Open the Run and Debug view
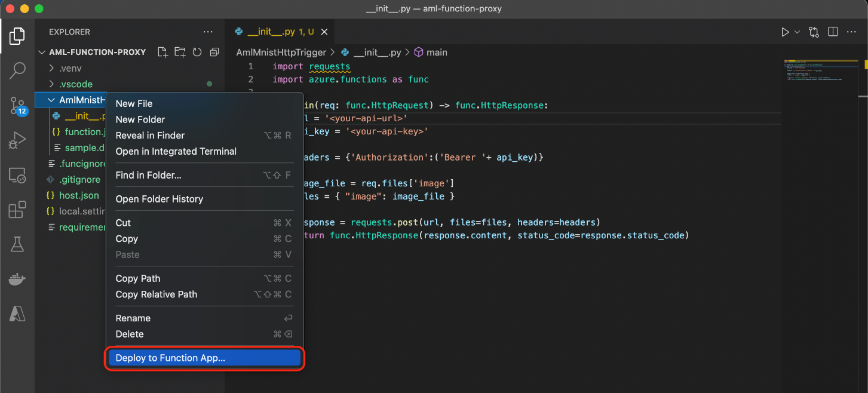This screenshot has width=868, height=393. 17,141
